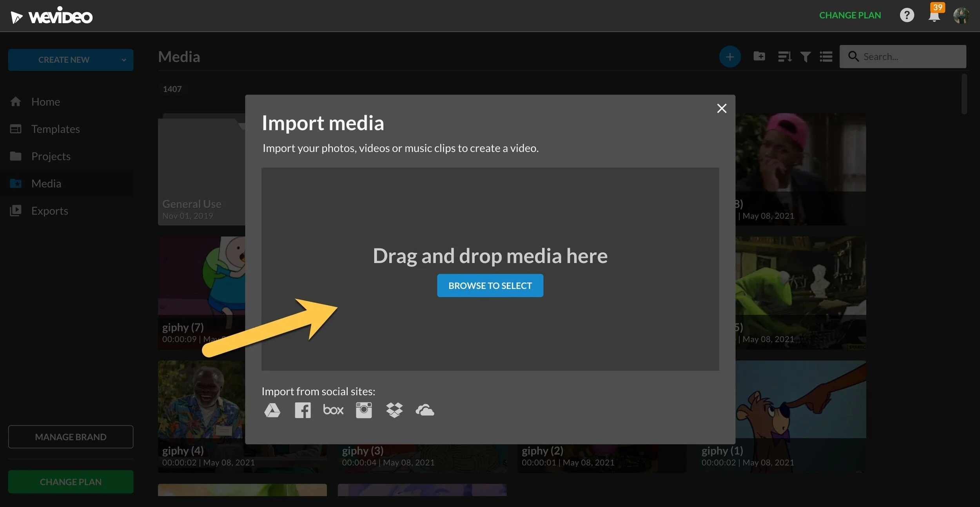Import from OneDrive cloud icon

click(425, 410)
